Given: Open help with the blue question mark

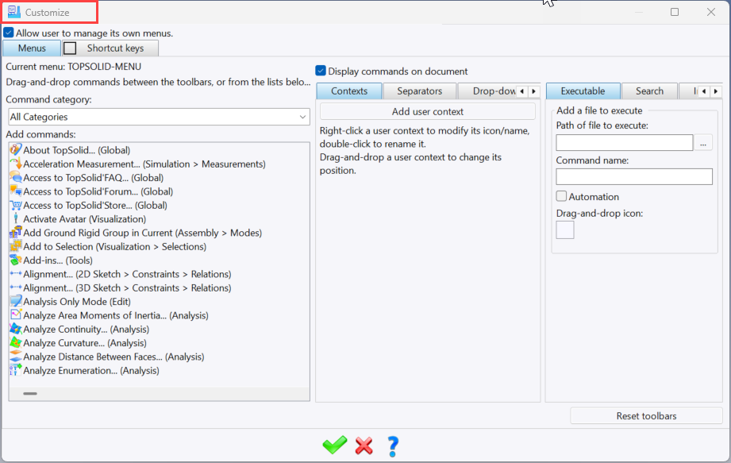Looking at the screenshot, I should click(x=393, y=446).
